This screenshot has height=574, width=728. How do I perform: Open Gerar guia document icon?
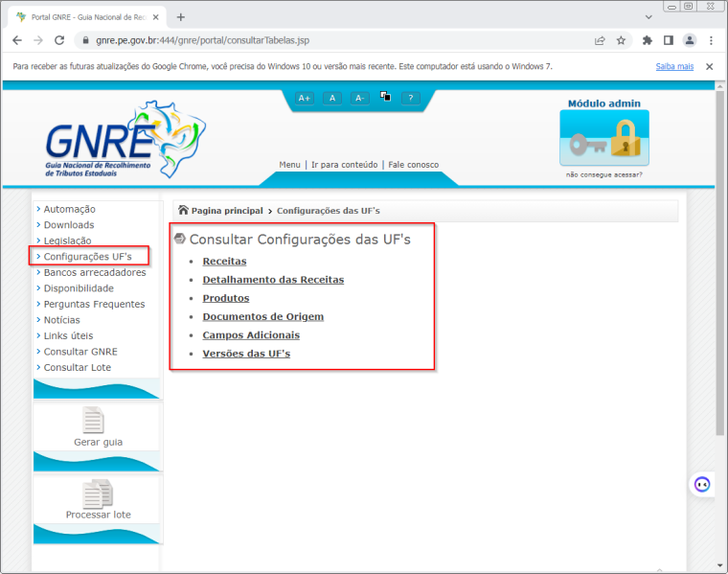click(93, 420)
